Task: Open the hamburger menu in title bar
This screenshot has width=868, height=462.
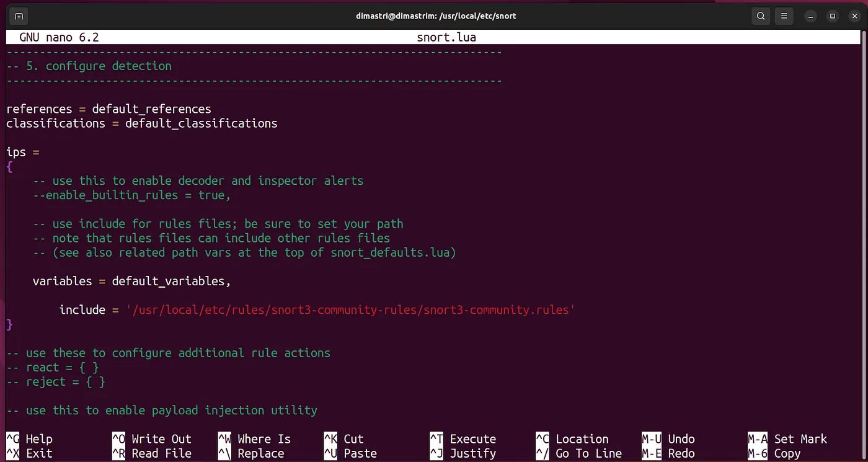Action: [x=784, y=16]
